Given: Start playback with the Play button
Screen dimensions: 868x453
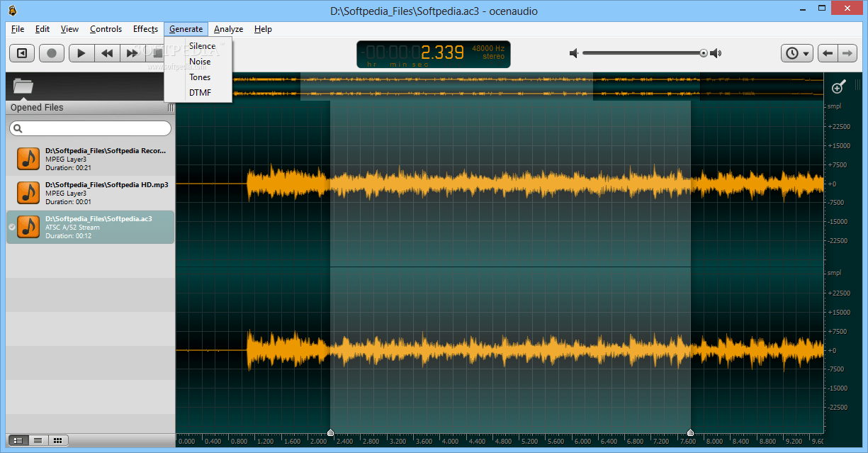Looking at the screenshot, I should 80,52.
